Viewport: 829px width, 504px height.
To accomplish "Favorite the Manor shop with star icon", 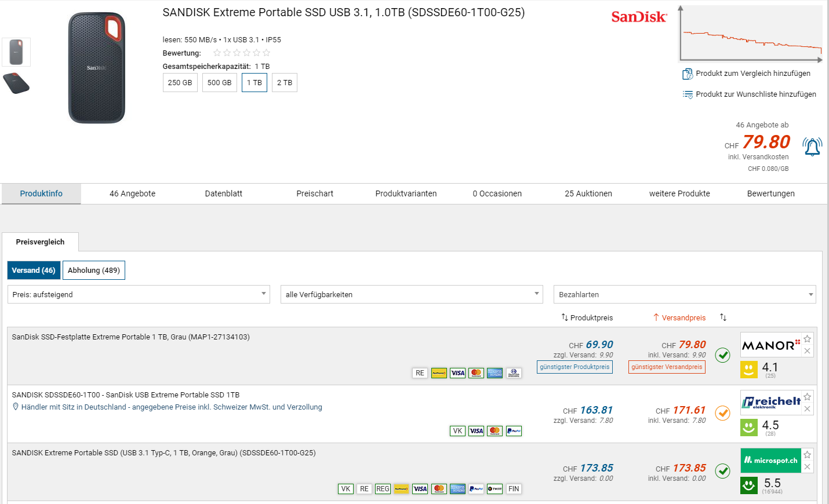I will [x=808, y=339].
